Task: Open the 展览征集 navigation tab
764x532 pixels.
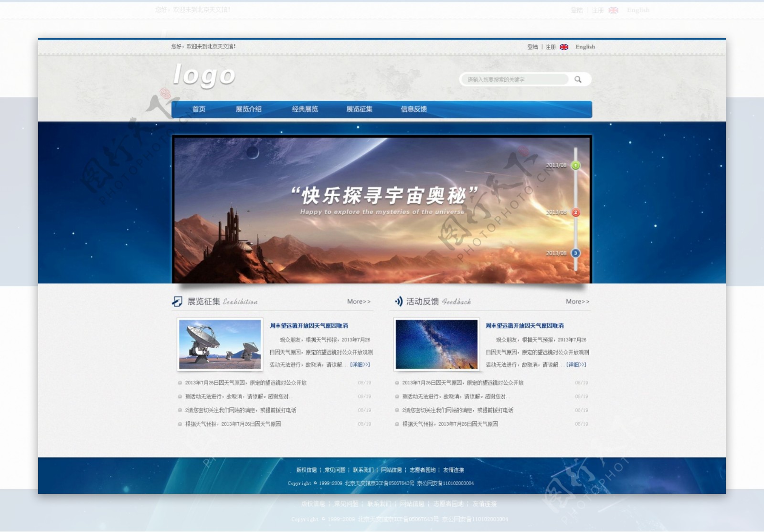Action: [359, 109]
